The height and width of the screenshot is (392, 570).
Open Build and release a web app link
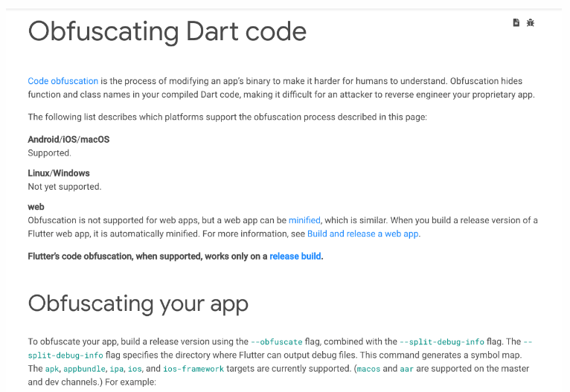(363, 234)
